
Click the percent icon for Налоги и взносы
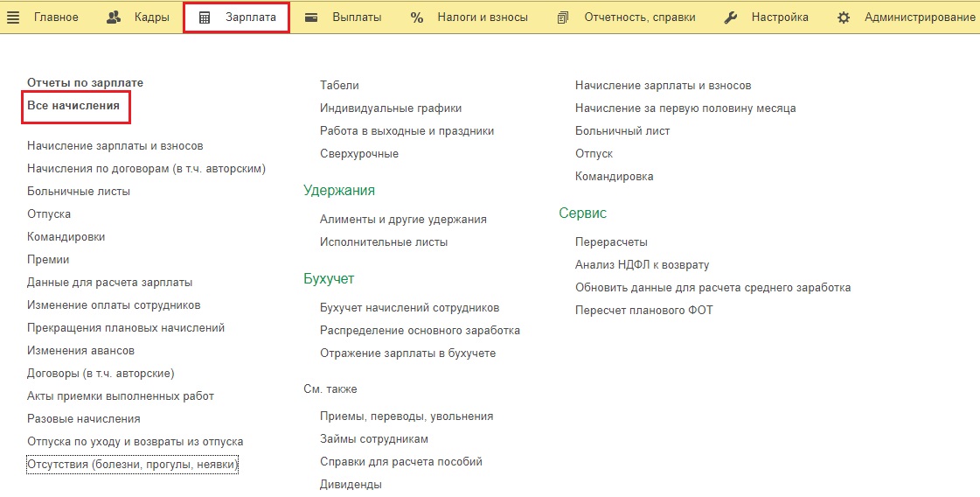point(417,17)
